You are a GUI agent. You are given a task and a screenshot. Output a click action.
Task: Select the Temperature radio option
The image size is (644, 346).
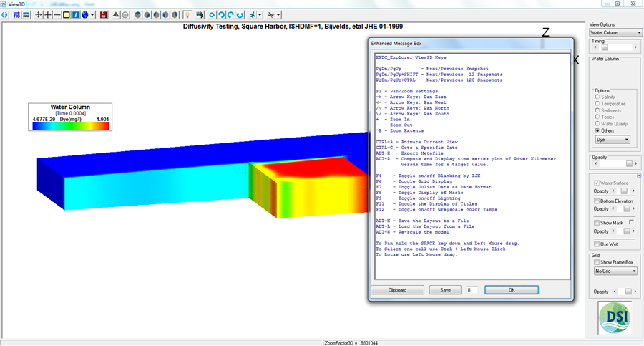(x=597, y=104)
